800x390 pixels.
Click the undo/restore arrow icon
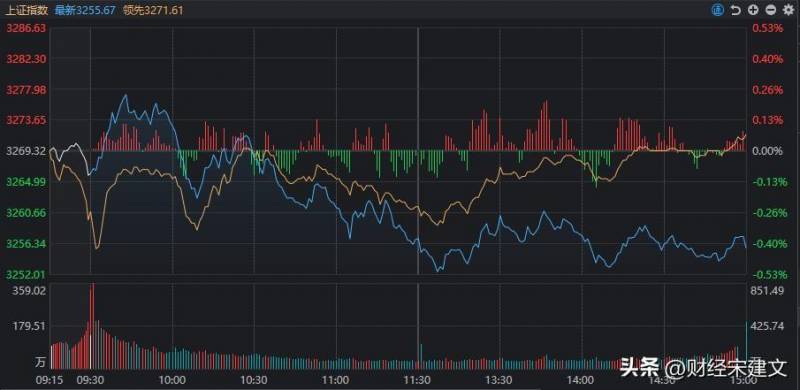coord(735,10)
